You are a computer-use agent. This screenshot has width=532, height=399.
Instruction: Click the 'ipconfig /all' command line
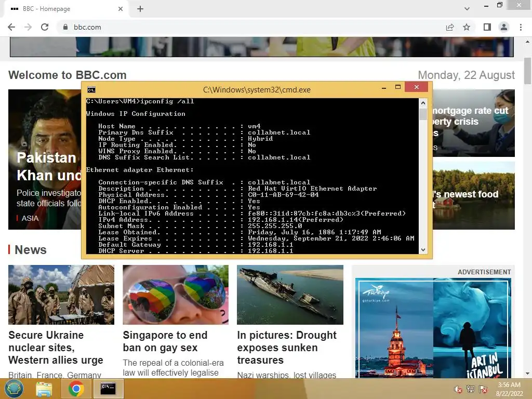(167, 101)
